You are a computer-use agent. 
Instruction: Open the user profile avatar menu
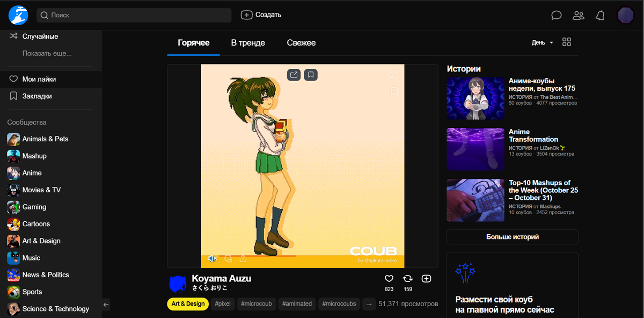pos(626,15)
